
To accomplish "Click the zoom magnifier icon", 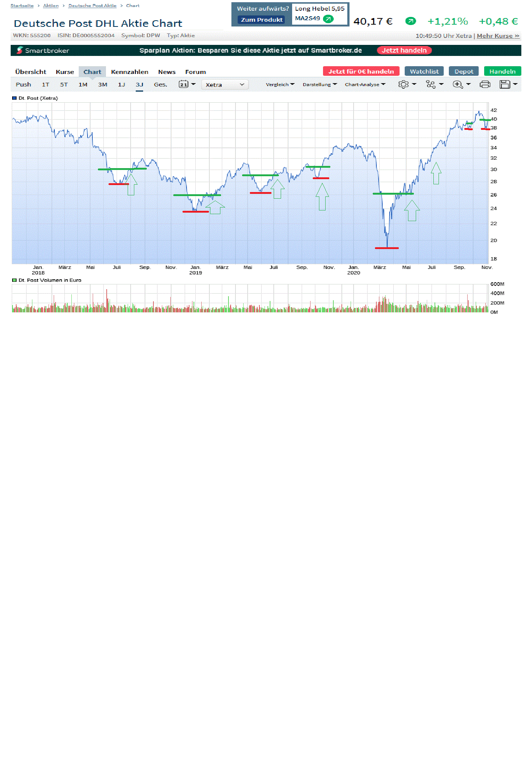I will coord(458,84).
